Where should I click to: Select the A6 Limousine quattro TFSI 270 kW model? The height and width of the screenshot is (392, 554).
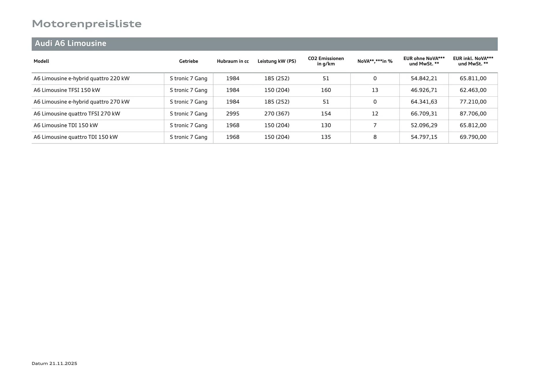click(x=77, y=114)
